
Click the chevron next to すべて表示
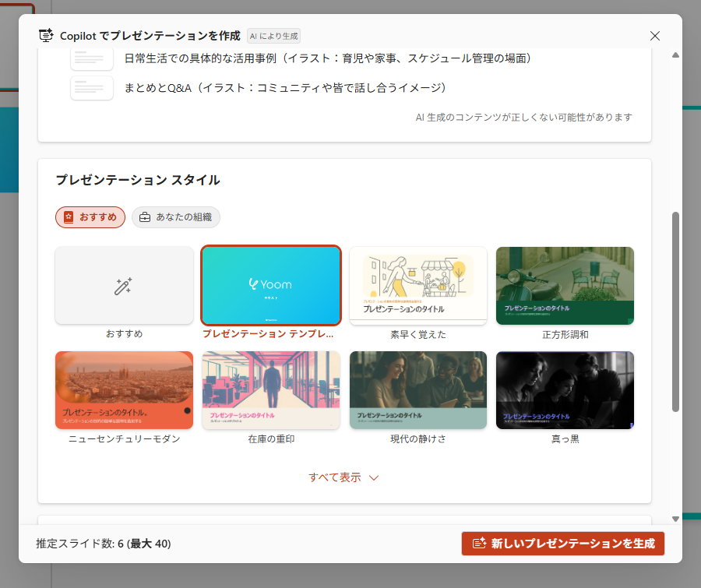coord(374,478)
